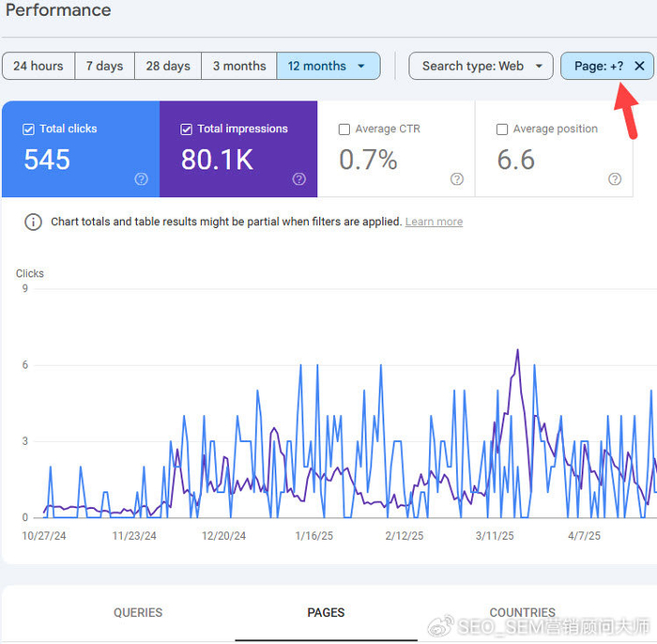
Task: Open Search type: Web dropdown
Action: click(481, 66)
